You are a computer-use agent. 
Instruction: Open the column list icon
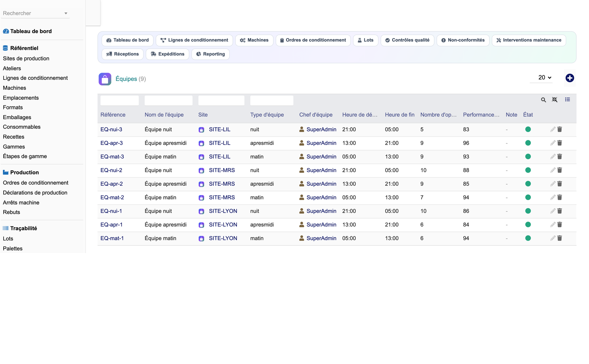point(568,99)
